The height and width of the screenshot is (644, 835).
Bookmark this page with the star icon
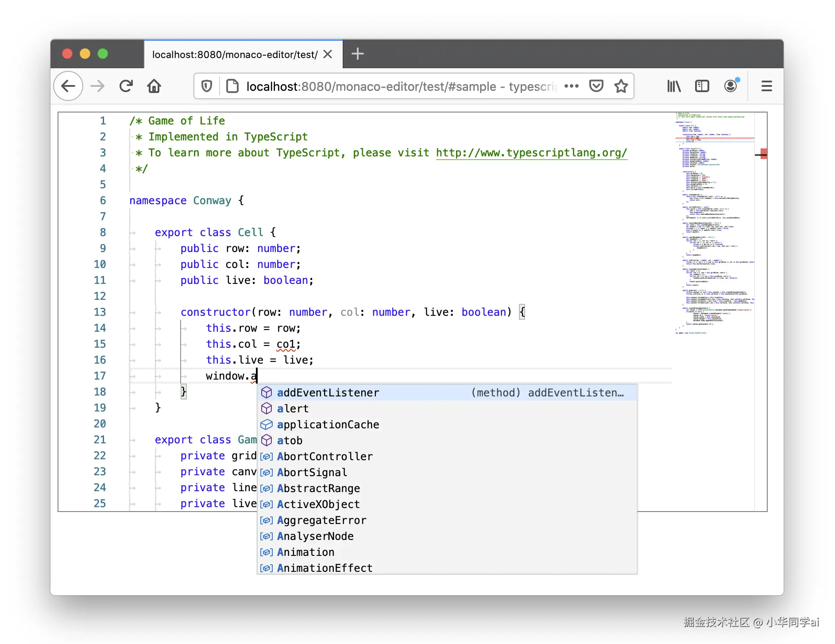[x=621, y=86]
